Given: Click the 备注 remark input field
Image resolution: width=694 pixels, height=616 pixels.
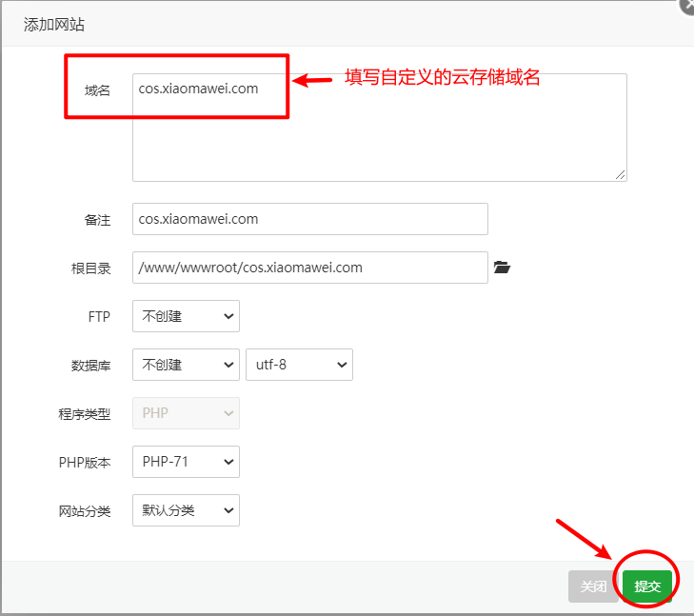Looking at the screenshot, I should 310,219.
